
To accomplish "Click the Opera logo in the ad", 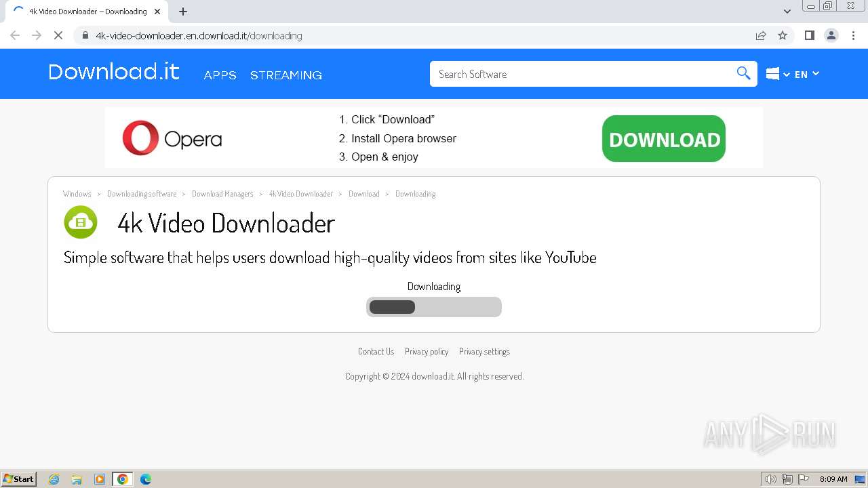I will pos(172,138).
